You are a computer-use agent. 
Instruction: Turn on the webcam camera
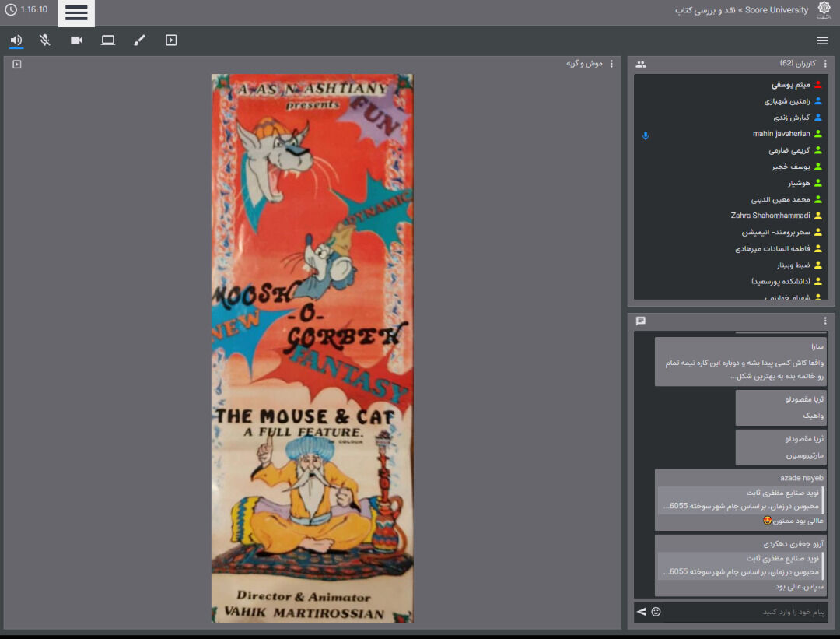point(76,40)
